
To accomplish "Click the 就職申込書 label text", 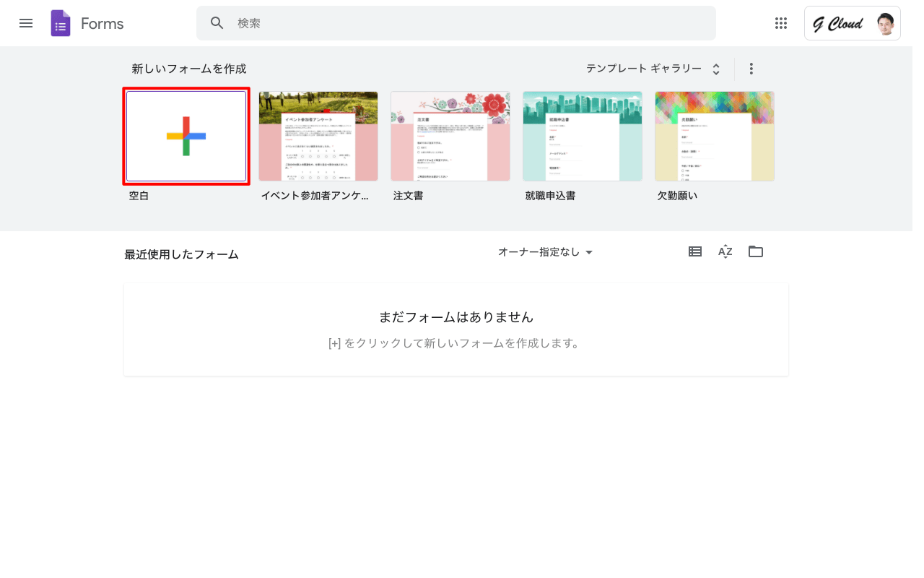I will tap(551, 196).
